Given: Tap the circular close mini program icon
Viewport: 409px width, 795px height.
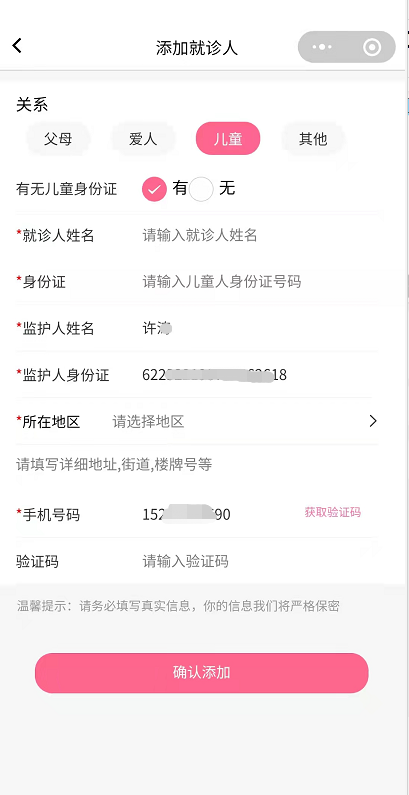Looking at the screenshot, I should tap(371, 47).
